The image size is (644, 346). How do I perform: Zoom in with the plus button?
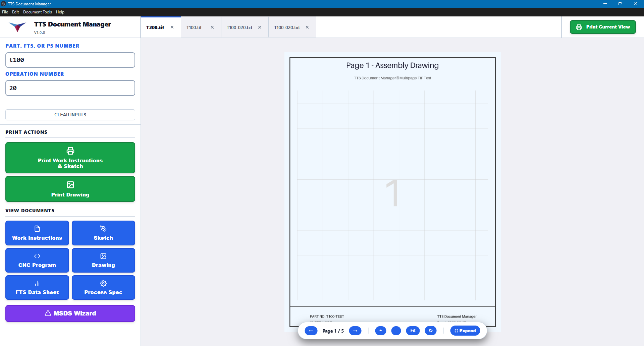coord(380,331)
